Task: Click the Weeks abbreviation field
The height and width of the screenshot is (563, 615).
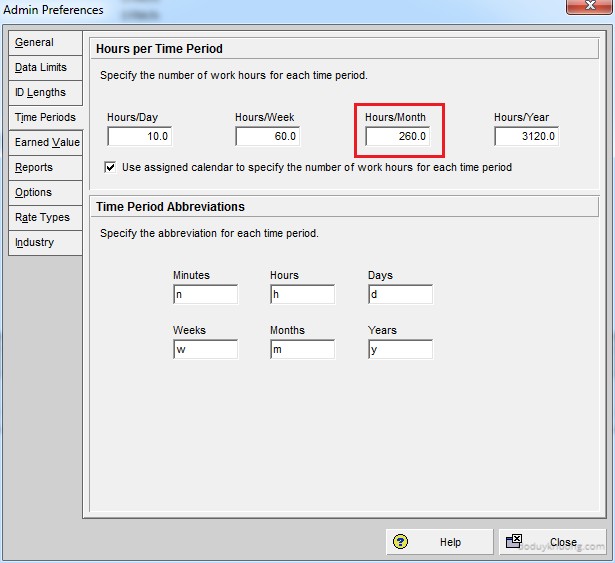Action: (205, 350)
